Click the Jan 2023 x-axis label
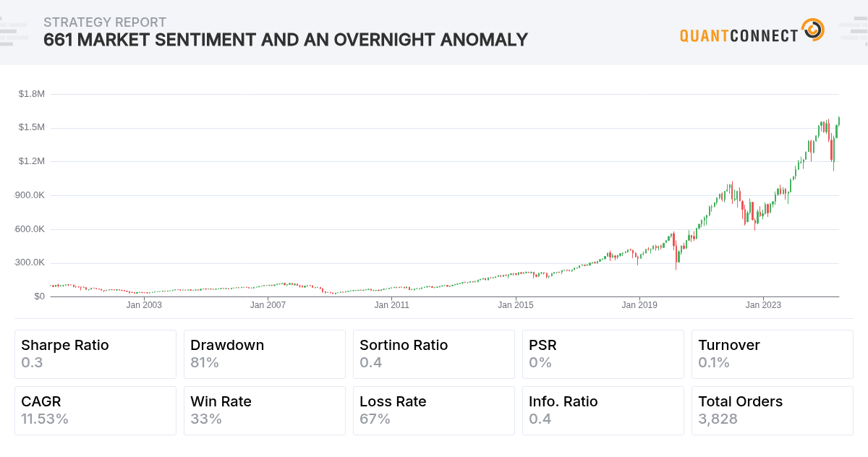The height and width of the screenshot is (457, 868). (763, 305)
